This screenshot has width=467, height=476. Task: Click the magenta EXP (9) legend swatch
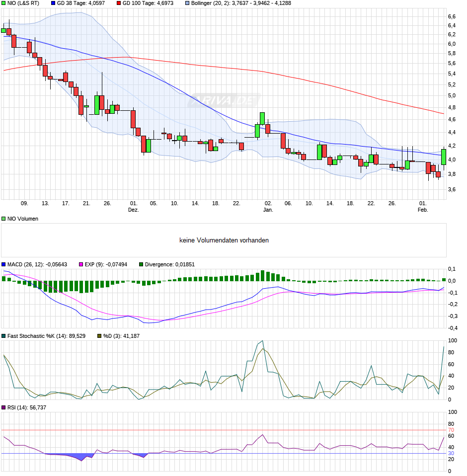(80, 265)
